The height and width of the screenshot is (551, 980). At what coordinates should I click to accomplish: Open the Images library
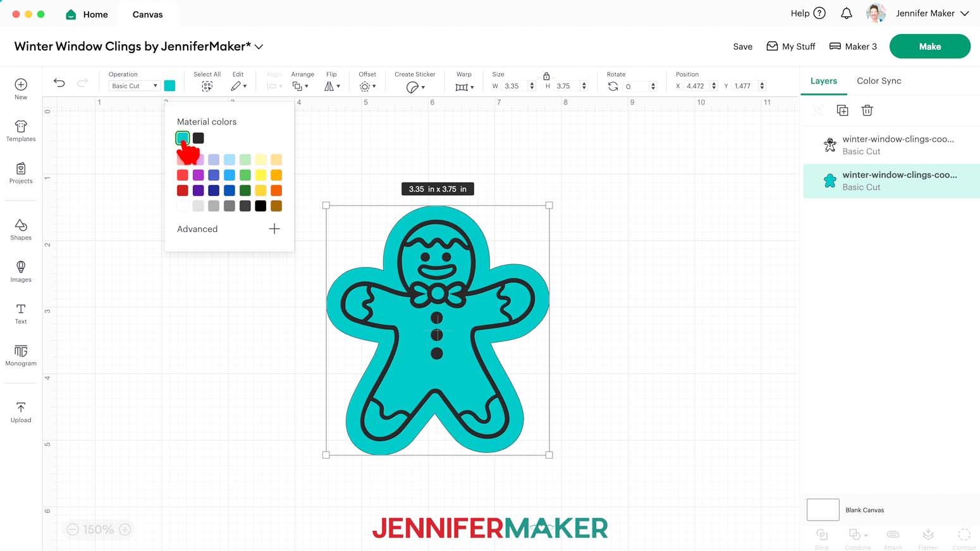(21, 271)
